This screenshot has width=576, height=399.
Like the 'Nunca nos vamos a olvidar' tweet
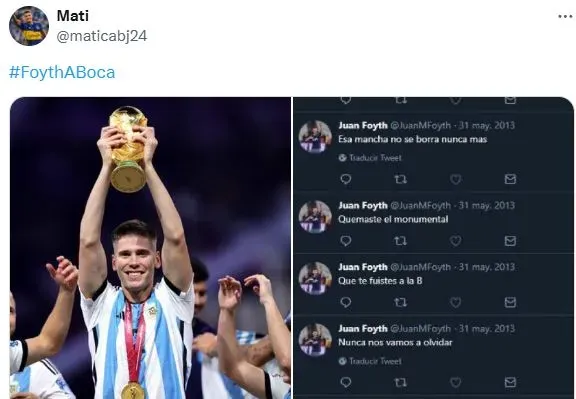pyautogui.click(x=456, y=382)
